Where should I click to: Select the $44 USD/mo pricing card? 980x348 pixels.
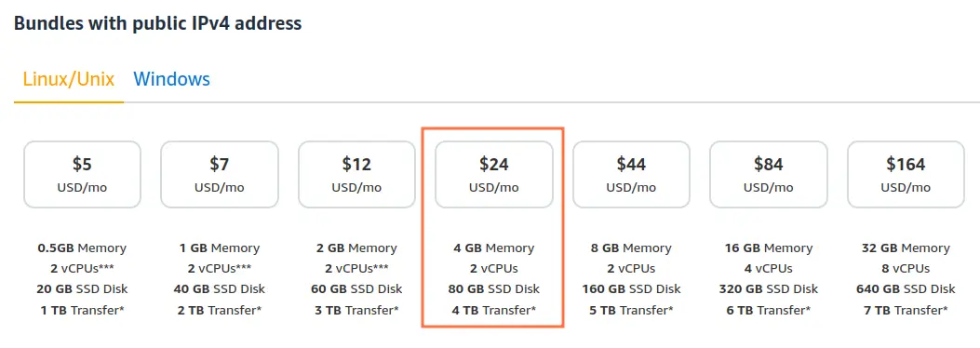[631, 174]
